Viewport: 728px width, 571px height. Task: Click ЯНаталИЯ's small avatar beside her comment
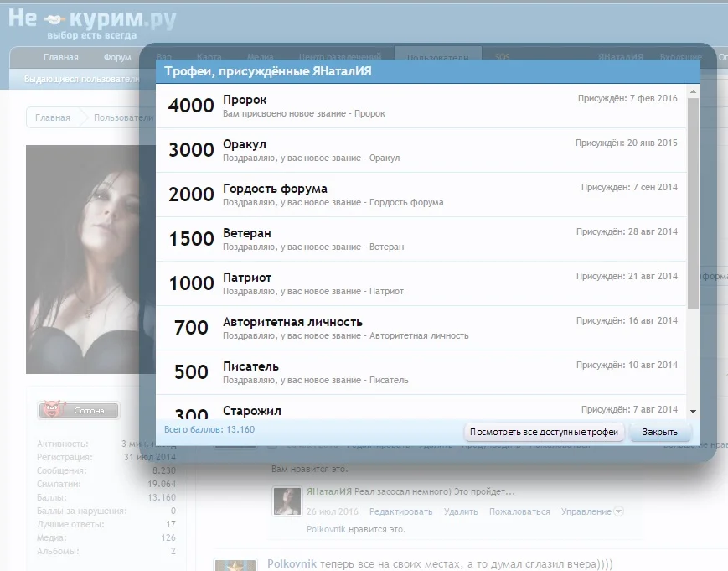click(x=287, y=501)
